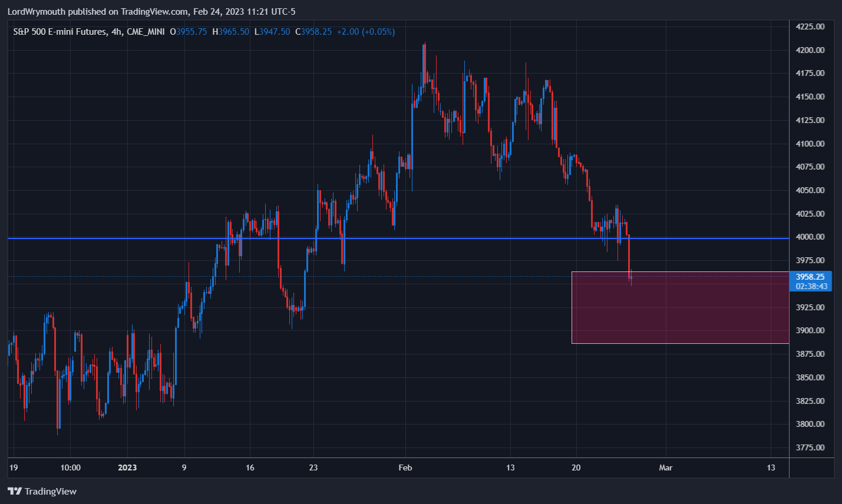Image resolution: width=842 pixels, height=504 pixels.
Task: Click the 4075.00 price axis label
Action: [x=810, y=167]
